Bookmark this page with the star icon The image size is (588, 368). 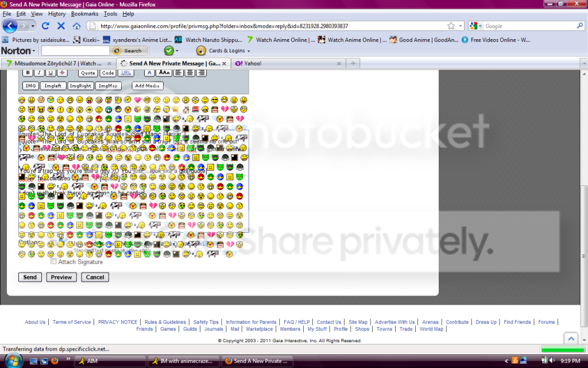tap(451, 26)
